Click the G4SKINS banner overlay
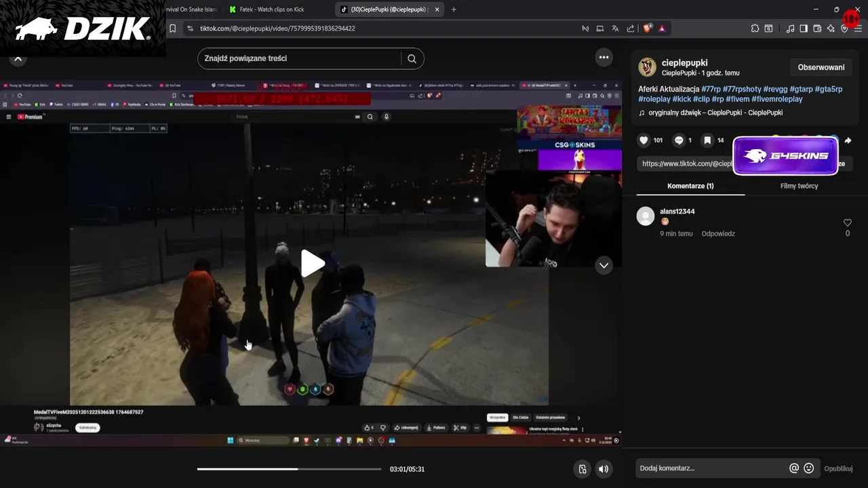This screenshot has width=868, height=488. [x=785, y=156]
